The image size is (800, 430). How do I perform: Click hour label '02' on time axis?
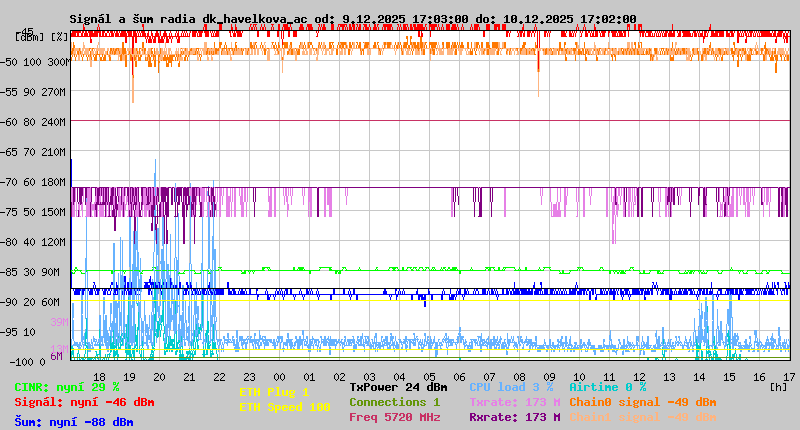(339, 377)
